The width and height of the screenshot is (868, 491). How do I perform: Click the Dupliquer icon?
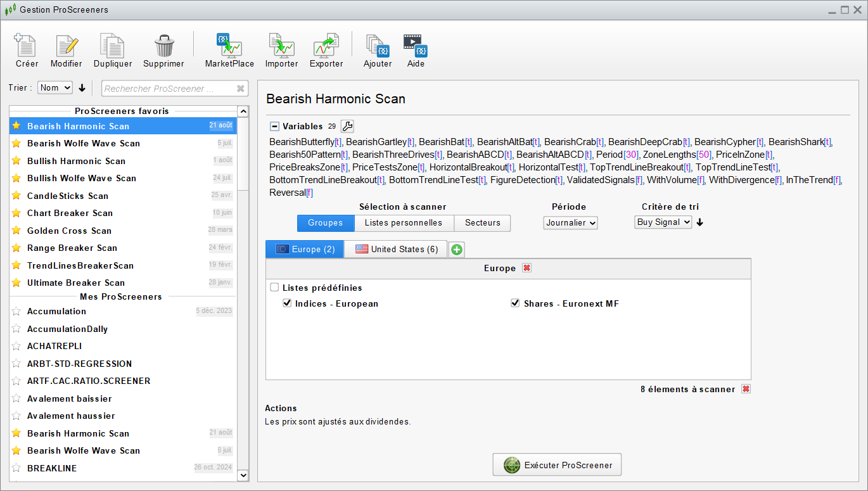[x=112, y=46]
